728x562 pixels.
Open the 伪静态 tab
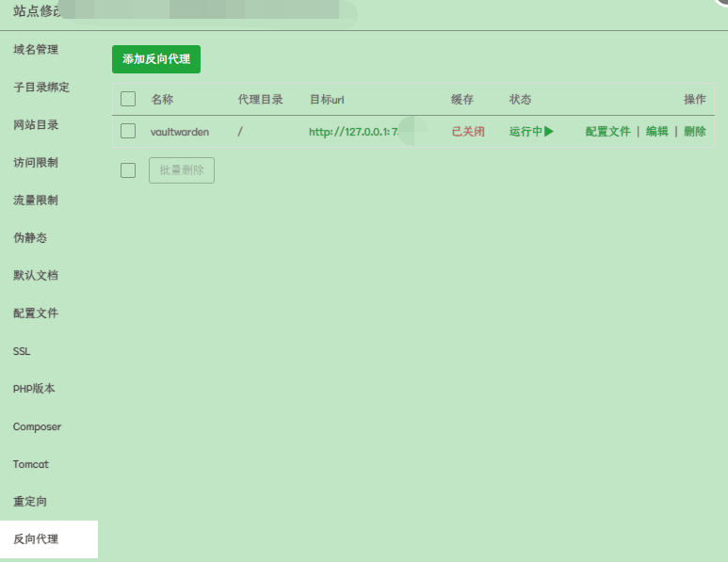(x=30, y=237)
